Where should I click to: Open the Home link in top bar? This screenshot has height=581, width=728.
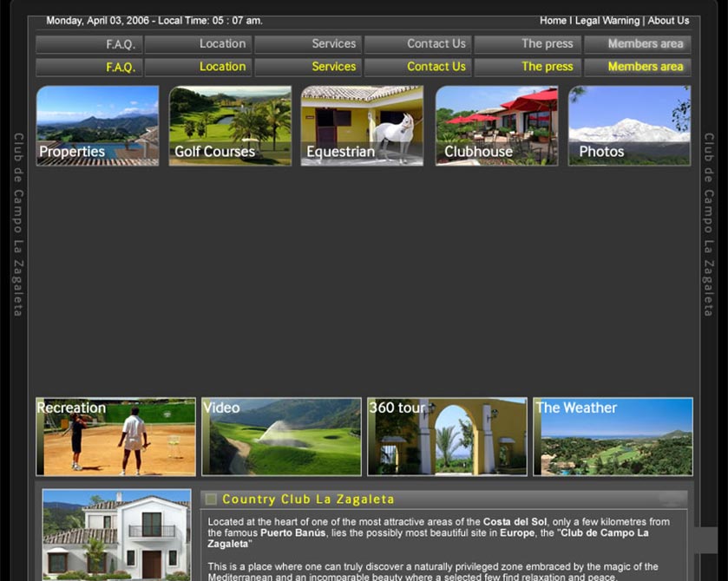tap(553, 21)
